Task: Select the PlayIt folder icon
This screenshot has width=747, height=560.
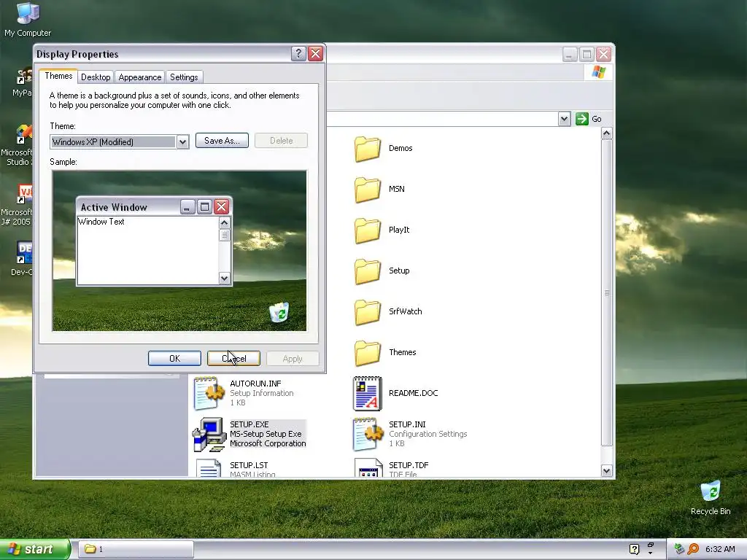Action: click(368, 230)
